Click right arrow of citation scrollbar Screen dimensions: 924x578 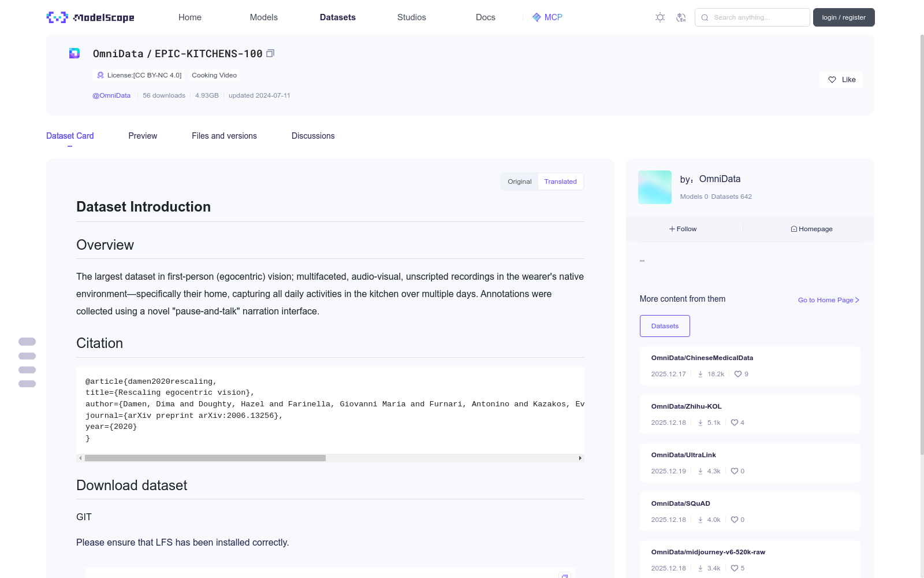tap(580, 458)
